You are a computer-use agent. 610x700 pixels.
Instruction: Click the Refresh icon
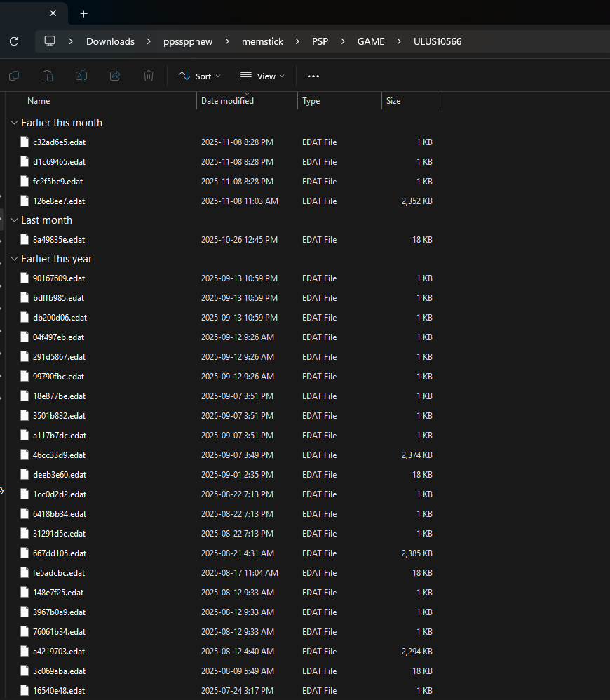(x=14, y=41)
